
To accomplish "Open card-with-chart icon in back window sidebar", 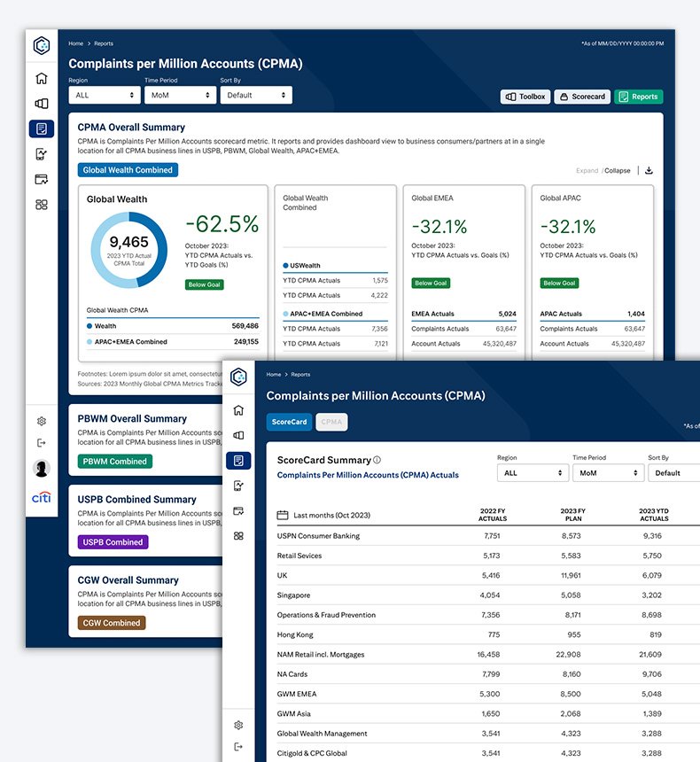I will click(x=42, y=179).
